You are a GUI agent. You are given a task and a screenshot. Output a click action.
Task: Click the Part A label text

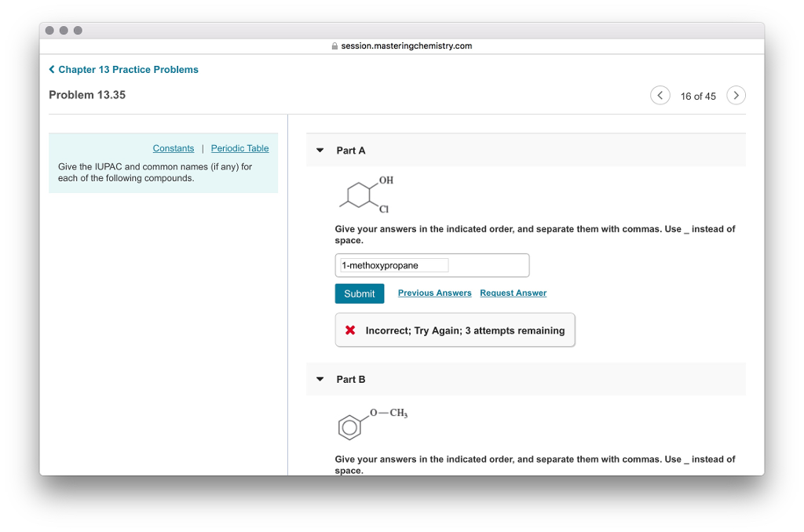click(x=351, y=150)
